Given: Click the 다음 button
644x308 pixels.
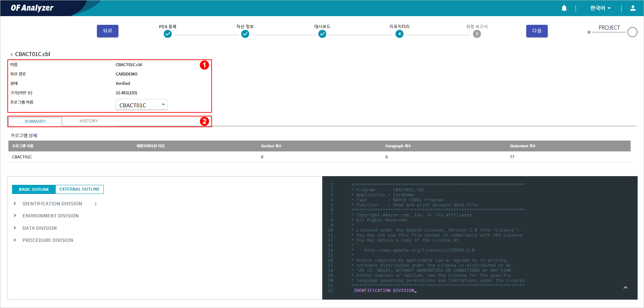Looking at the screenshot, I should (x=537, y=31).
